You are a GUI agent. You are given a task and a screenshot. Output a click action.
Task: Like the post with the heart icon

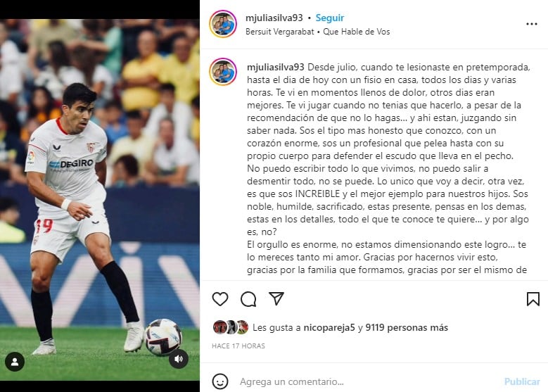click(220, 299)
